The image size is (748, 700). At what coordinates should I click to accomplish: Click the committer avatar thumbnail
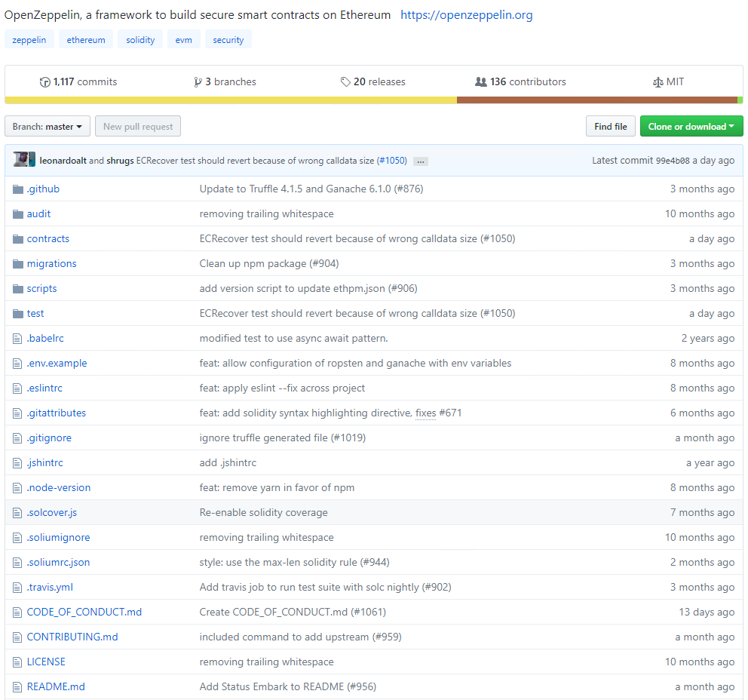tap(24, 159)
